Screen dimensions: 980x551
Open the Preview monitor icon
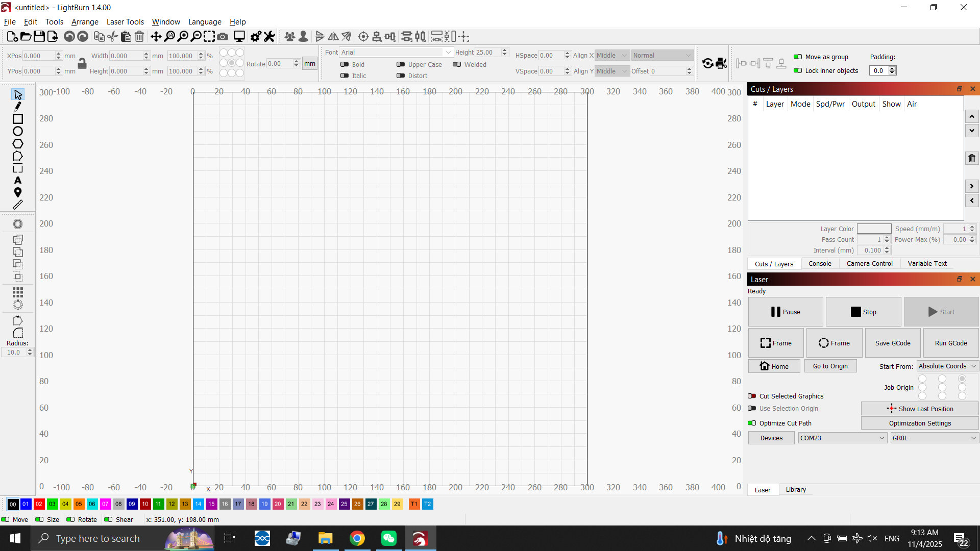tap(239, 37)
